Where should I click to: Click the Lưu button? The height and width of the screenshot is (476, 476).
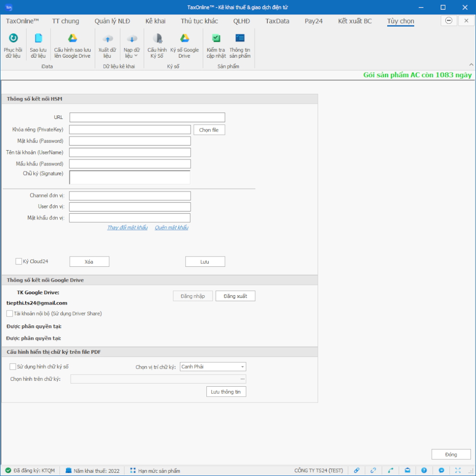coord(205,262)
